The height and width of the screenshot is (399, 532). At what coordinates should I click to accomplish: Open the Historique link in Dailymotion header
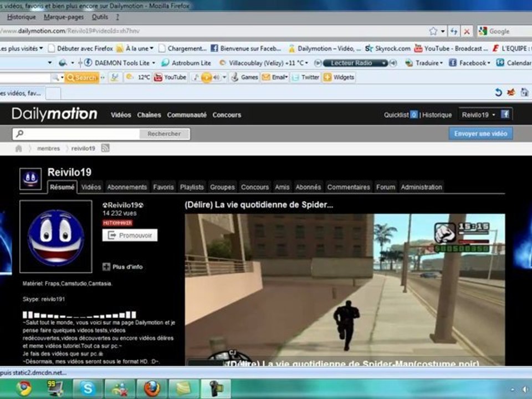[437, 115]
